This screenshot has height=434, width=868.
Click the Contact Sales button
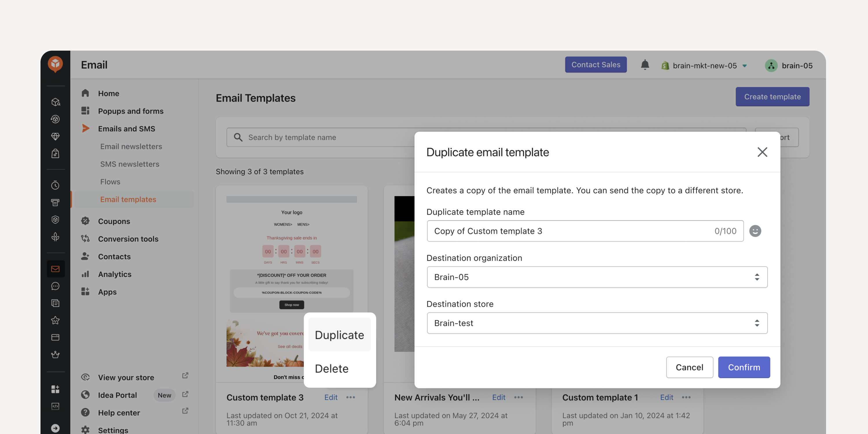(x=595, y=64)
